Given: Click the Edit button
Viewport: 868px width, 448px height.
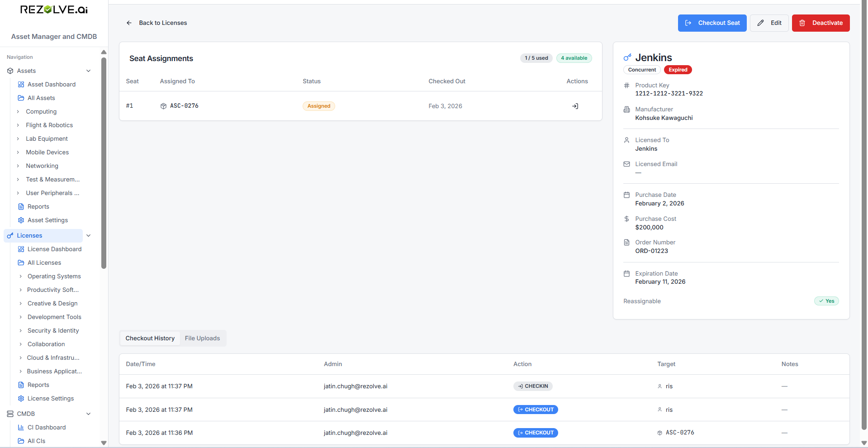Looking at the screenshot, I should click(769, 23).
